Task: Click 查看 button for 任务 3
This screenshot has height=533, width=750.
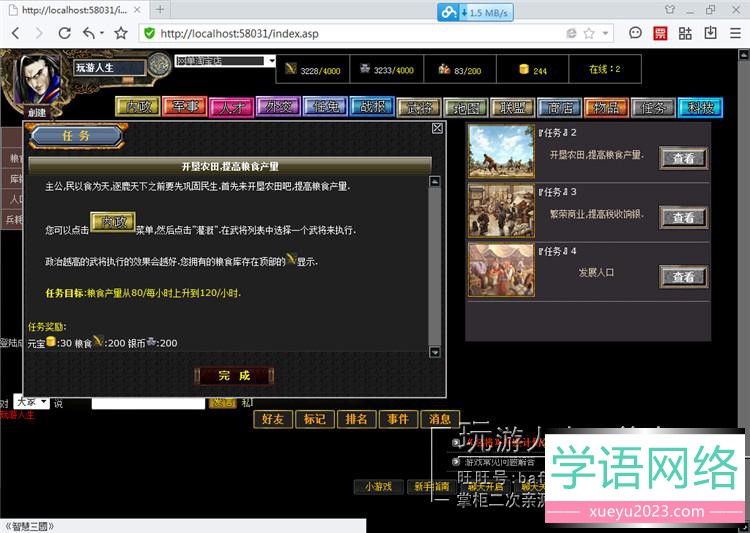Action: (x=683, y=218)
